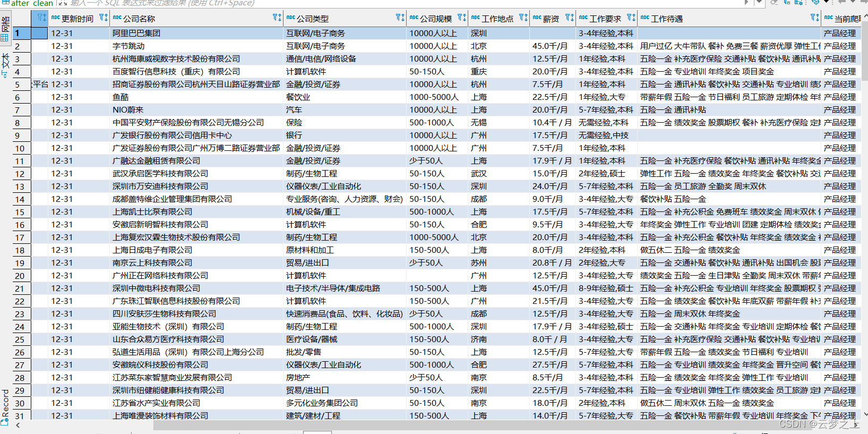This screenshot has height=434, width=868.
Task: Click the ABC type icon of 工作待遇 header
Action: (x=645, y=18)
